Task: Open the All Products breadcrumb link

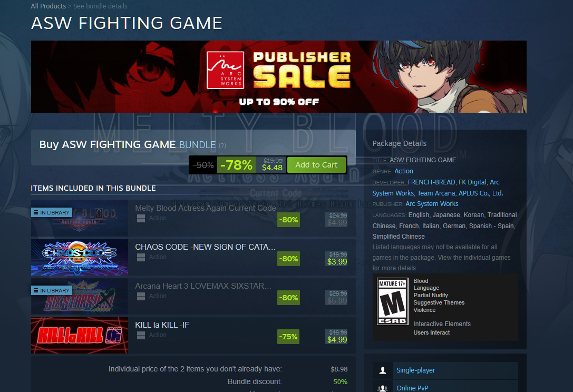Action: [48, 6]
